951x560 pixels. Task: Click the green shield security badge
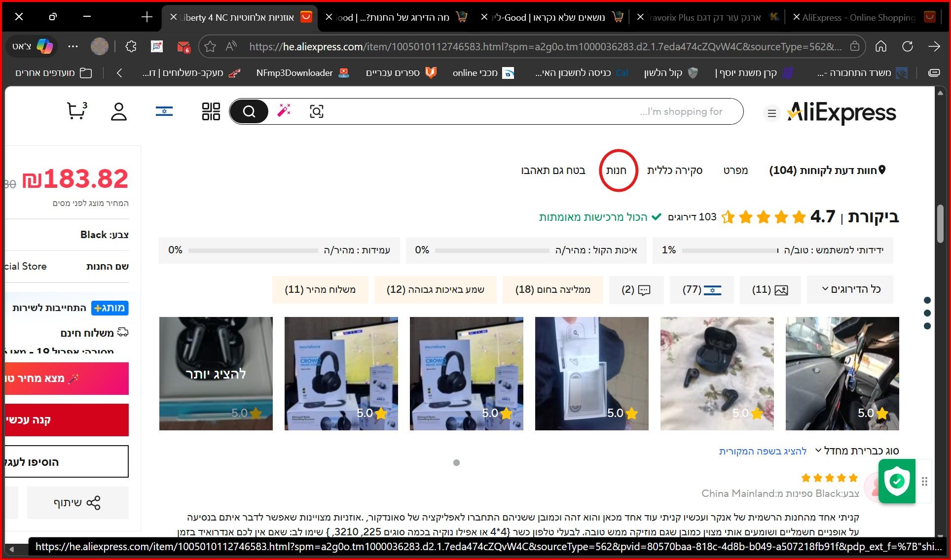(897, 481)
